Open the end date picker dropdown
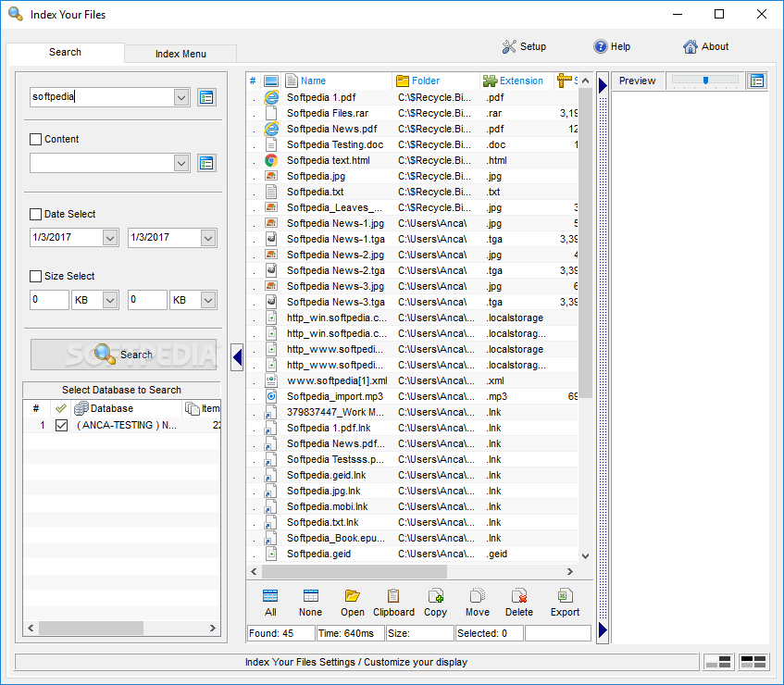 (208, 238)
